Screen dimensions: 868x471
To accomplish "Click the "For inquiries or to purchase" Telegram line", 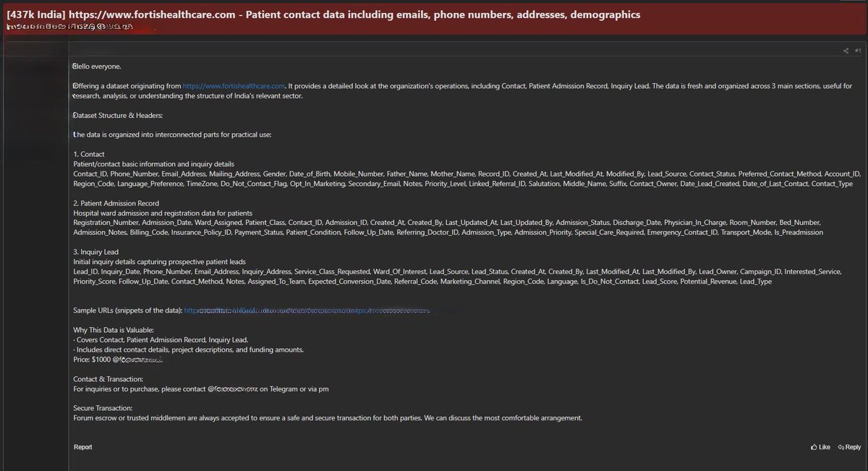I will click(201, 389).
